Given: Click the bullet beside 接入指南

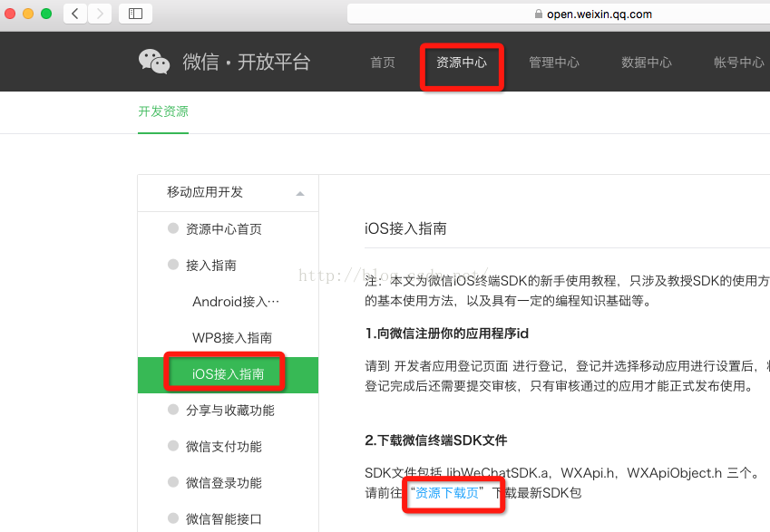Looking at the screenshot, I should tap(173, 265).
